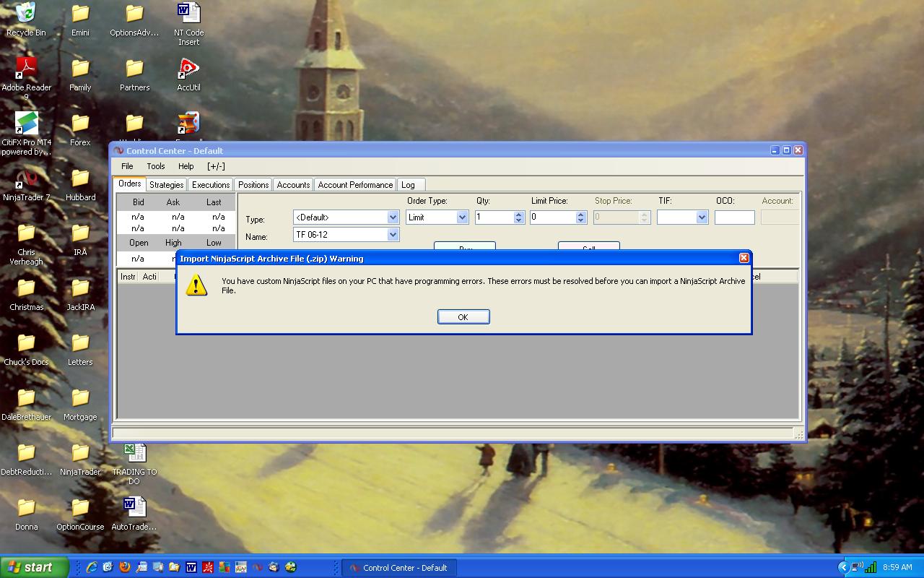Open the DaleBrethauer folder icon
Image resolution: width=924 pixels, height=578 pixels.
click(x=26, y=405)
